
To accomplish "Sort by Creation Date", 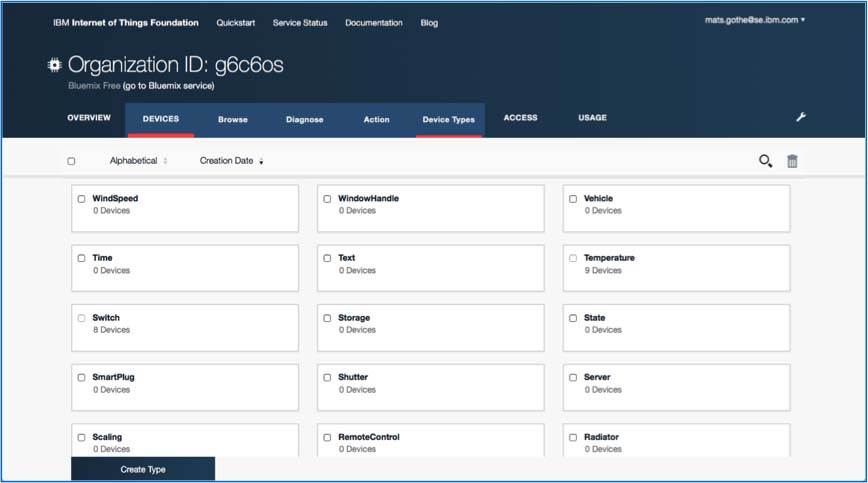I will (231, 160).
